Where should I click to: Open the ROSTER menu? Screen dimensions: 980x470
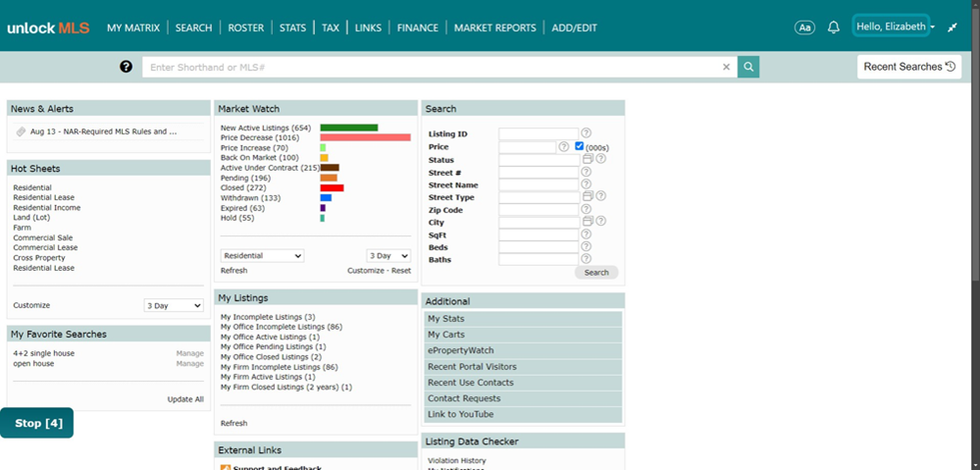pos(246,28)
